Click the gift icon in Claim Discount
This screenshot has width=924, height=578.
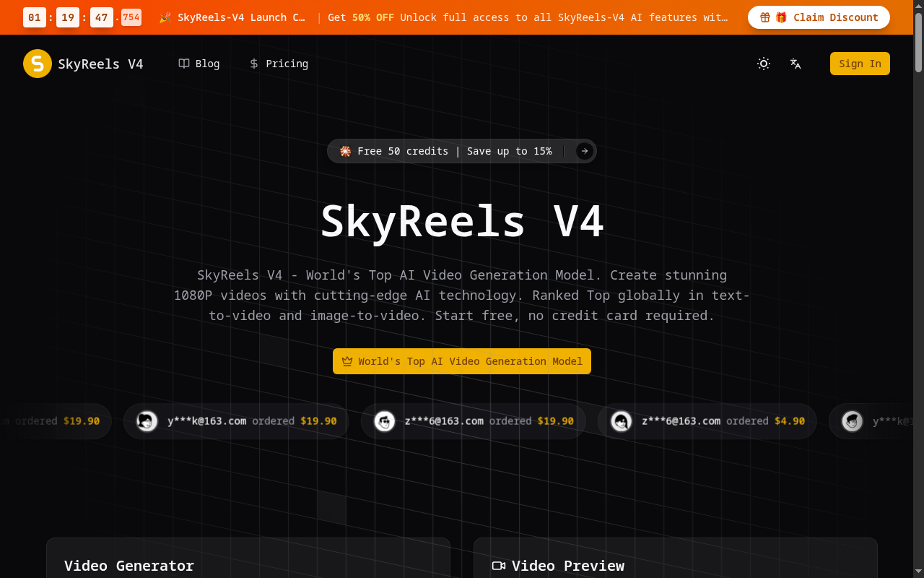(765, 17)
